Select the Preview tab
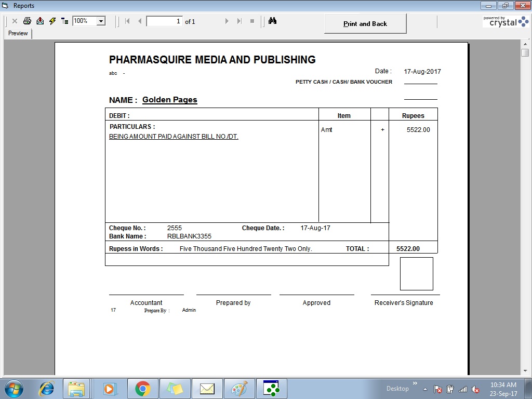532x399 pixels. 18,33
